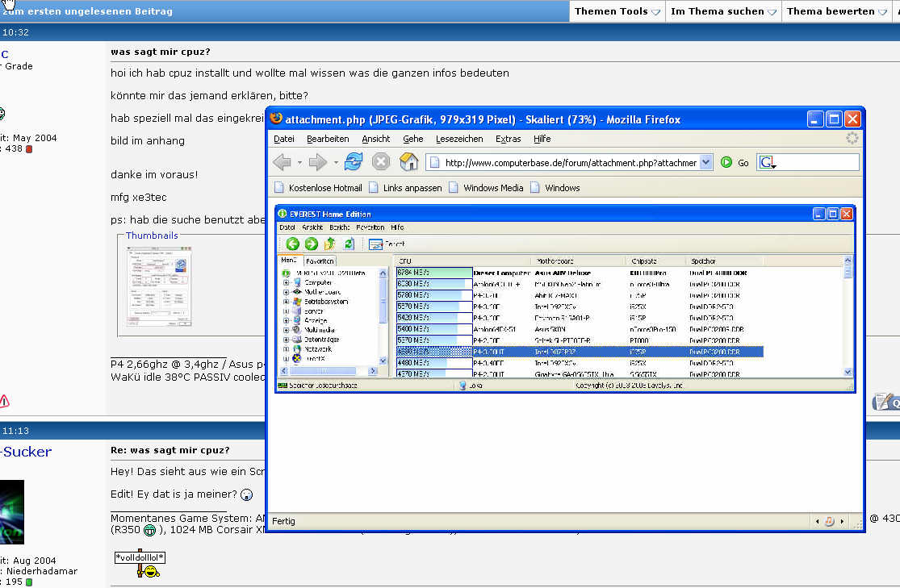Click the Firefox throbber activity icon
Viewport: 900px width, 588px height.
pos(852,138)
